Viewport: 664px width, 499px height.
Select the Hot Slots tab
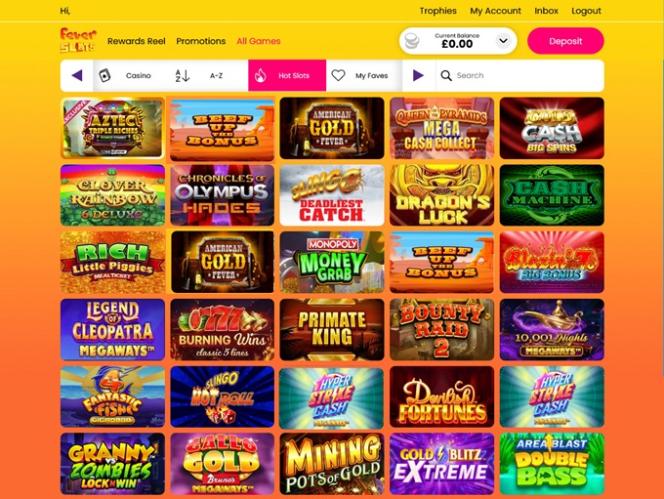tap(287, 75)
